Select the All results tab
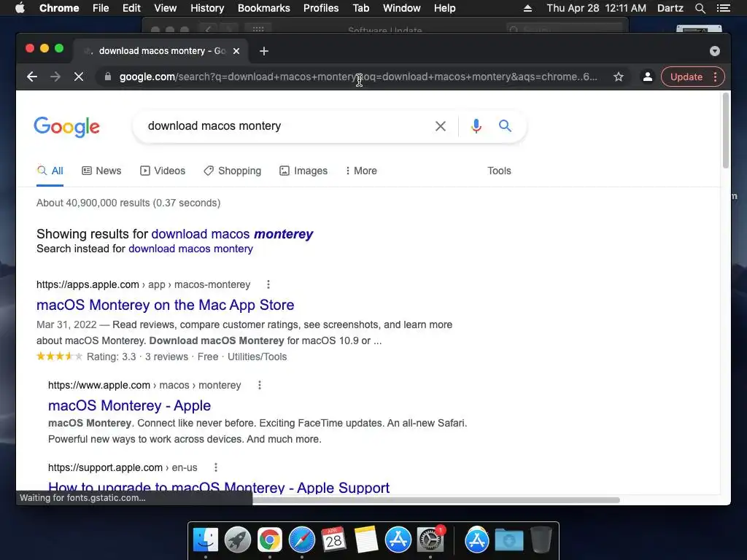This screenshot has width=747, height=560. pos(50,171)
